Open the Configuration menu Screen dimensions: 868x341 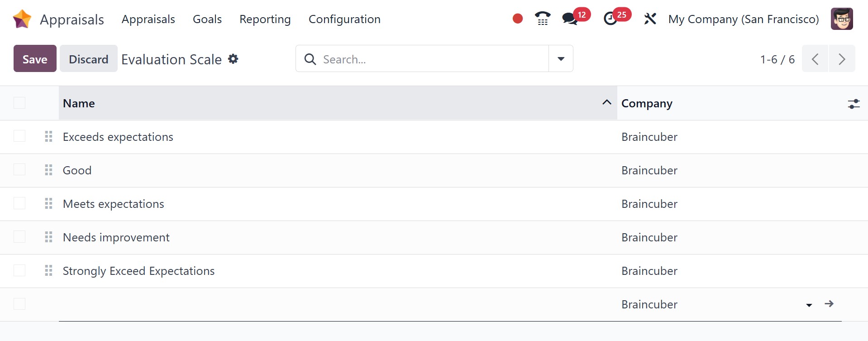tap(344, 19)
